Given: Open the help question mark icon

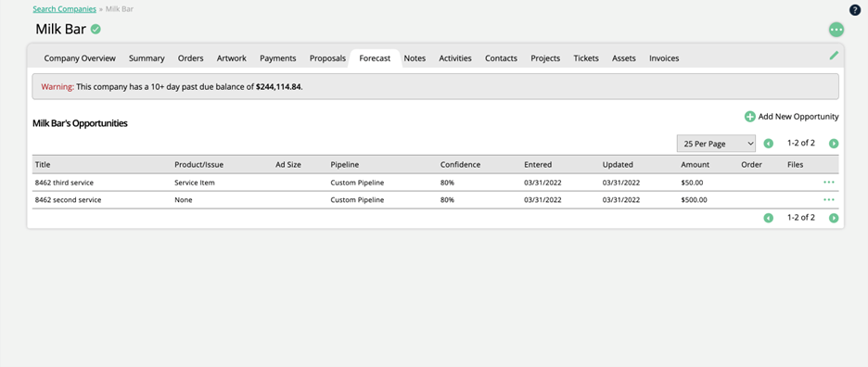Looking at the screenshot, I should 855,9.
